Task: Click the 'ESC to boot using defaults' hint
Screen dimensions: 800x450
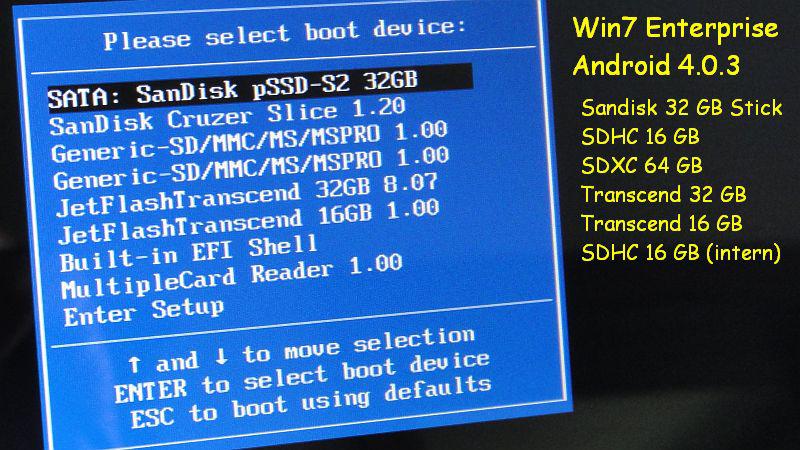Action: click(311, 402)
